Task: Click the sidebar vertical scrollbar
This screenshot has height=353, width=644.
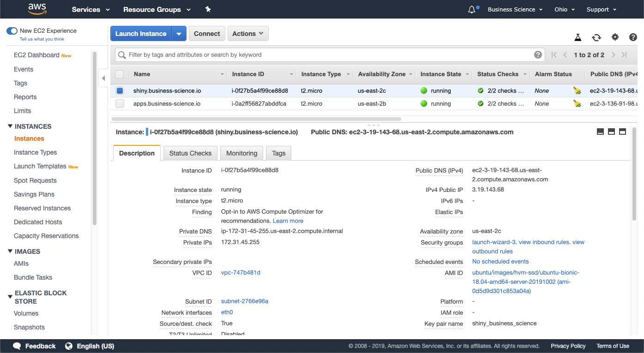Action: (x=95, y=138)
